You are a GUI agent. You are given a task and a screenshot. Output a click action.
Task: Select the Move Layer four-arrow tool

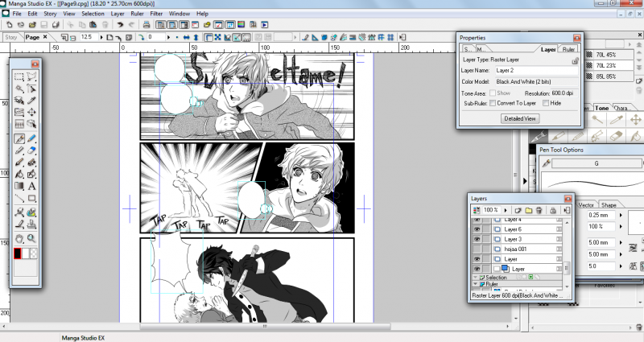(x=31, y=112)
